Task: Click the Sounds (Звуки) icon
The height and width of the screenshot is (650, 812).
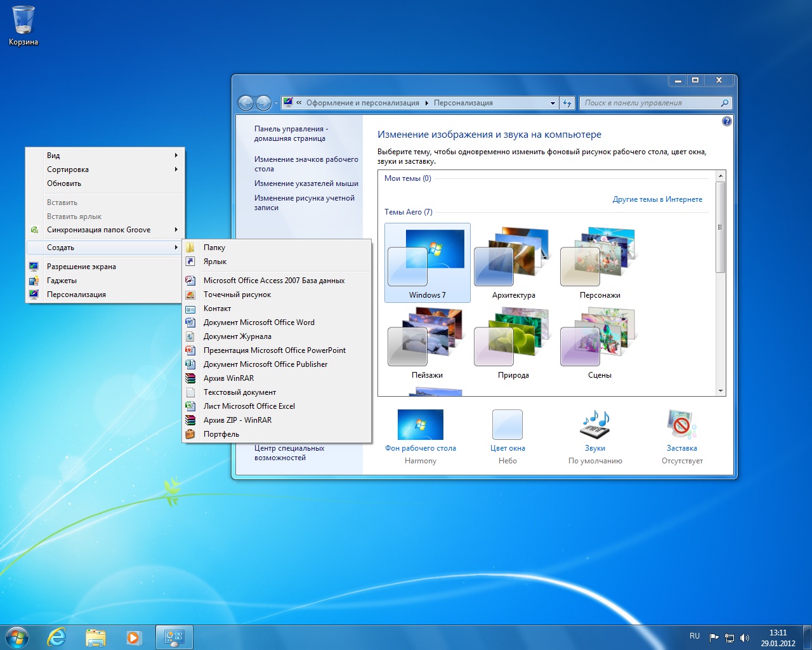Action: pyautogui.click(x=595, y=424)
